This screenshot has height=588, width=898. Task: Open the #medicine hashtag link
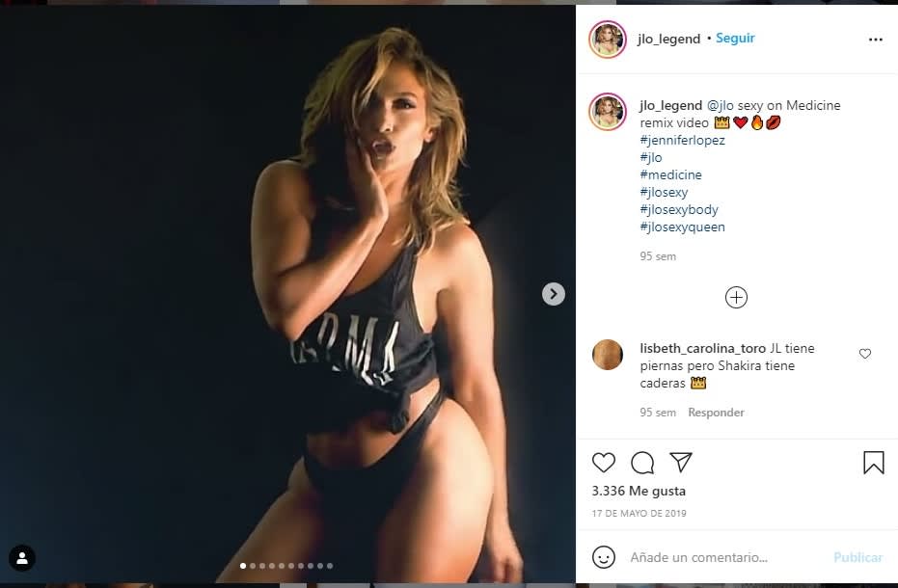[x=670, y=175]
